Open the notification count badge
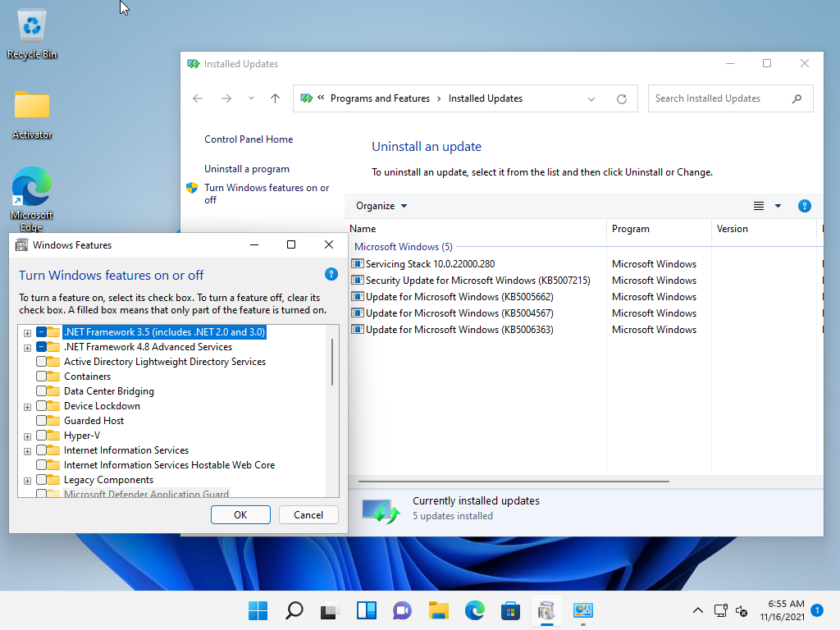840x630 pixels. [817, 610]
